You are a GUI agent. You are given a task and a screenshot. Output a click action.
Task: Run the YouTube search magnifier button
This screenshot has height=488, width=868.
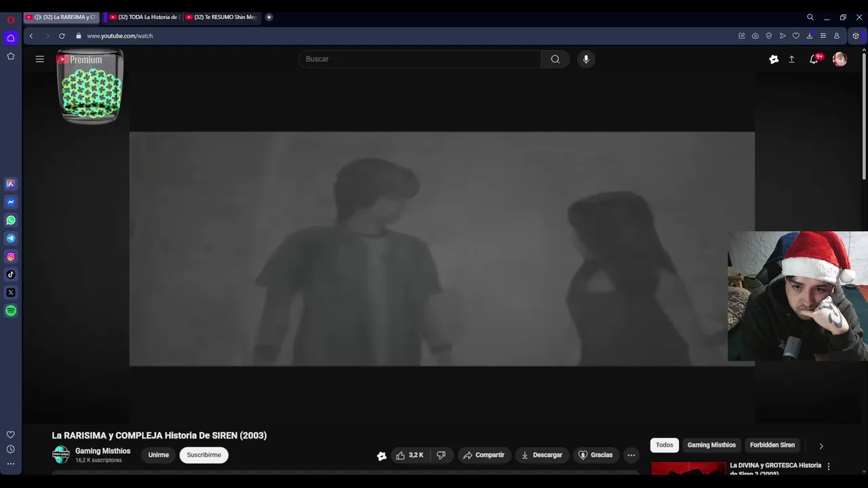[x=555, y=59]
